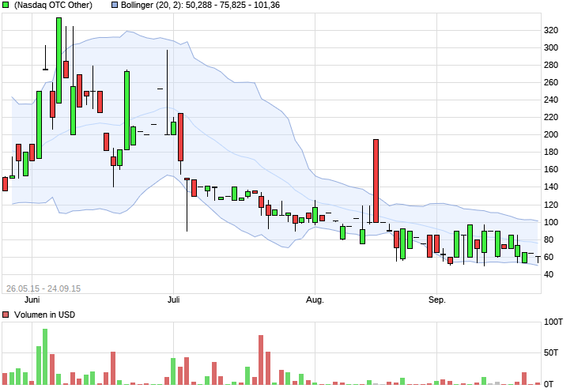The width and height of the screenshot is (574, 392).
Task: Click the green Nasdaq OTC Other legend swatch
Action: point(5,5)
